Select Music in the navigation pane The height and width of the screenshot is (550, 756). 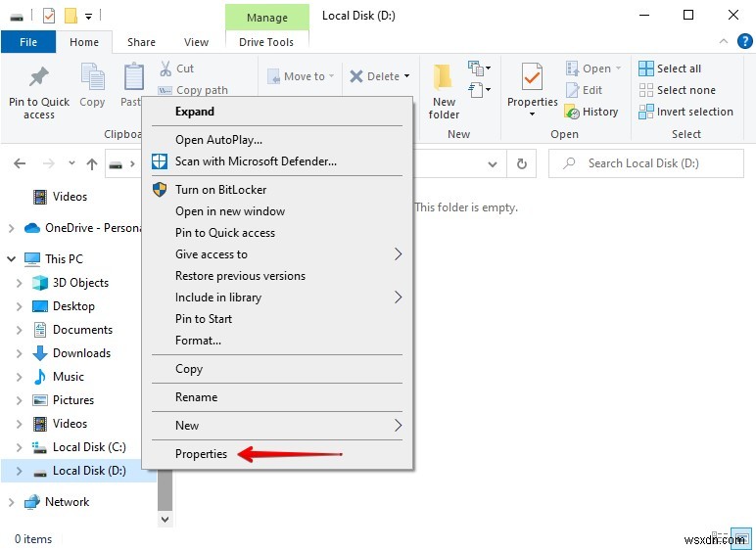pyautogui.click(x=68, y=377)
